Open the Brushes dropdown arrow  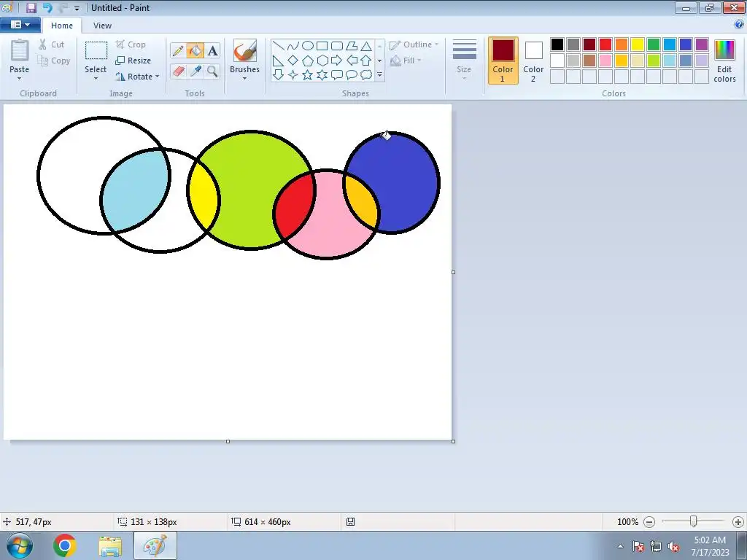click(x=244, y=79)
